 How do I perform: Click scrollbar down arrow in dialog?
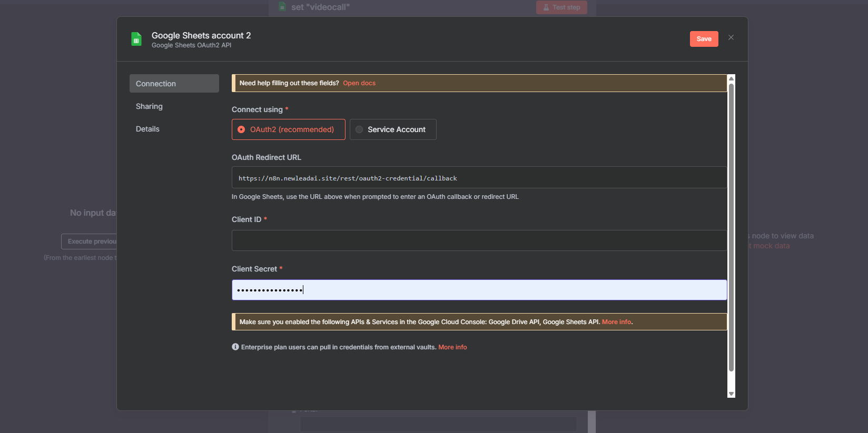731,394
